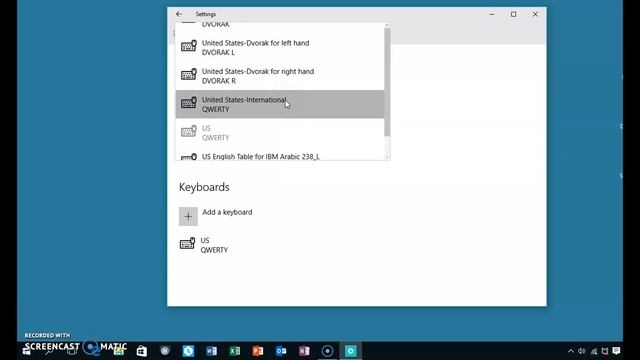Image resolution: width=640 pixels, height=360 pixels.
Task: Close the Settings window
Action: click(x=535, y=14)
